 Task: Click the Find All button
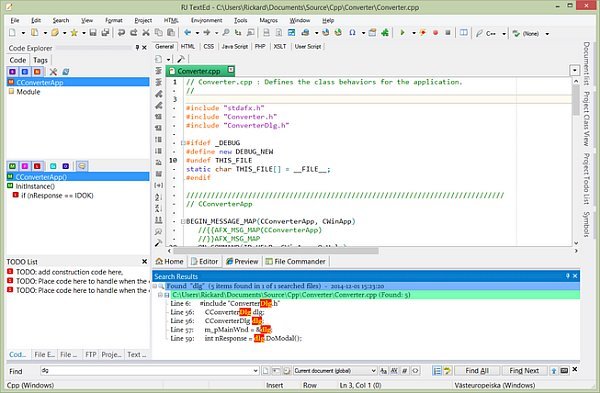pos(477,370)
